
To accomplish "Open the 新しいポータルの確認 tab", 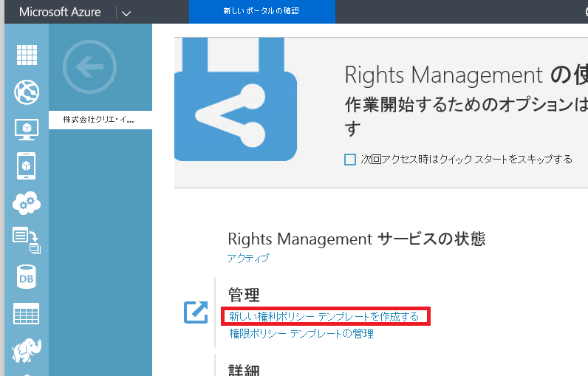I will click(x=261, y=11).
